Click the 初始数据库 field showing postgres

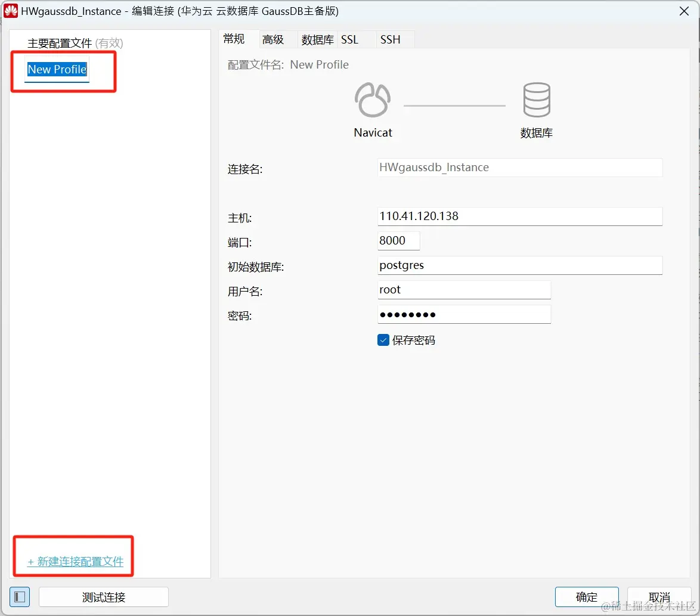[x=520, y=265]
